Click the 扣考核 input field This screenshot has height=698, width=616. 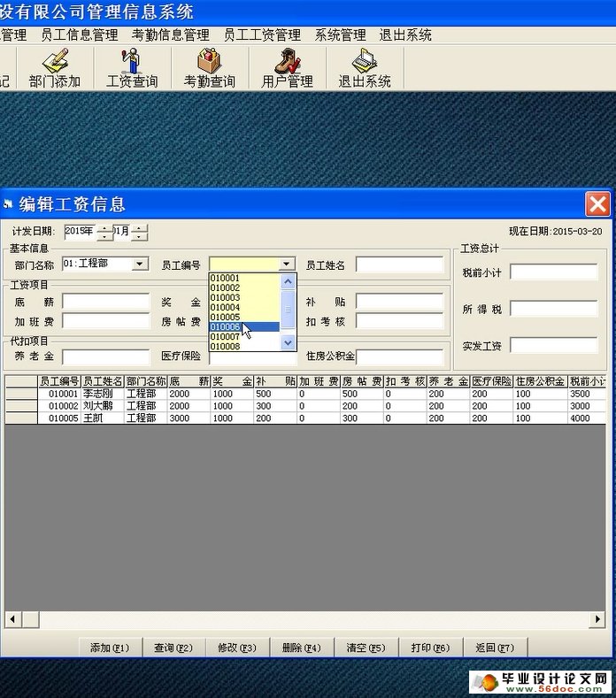(399, 321)
